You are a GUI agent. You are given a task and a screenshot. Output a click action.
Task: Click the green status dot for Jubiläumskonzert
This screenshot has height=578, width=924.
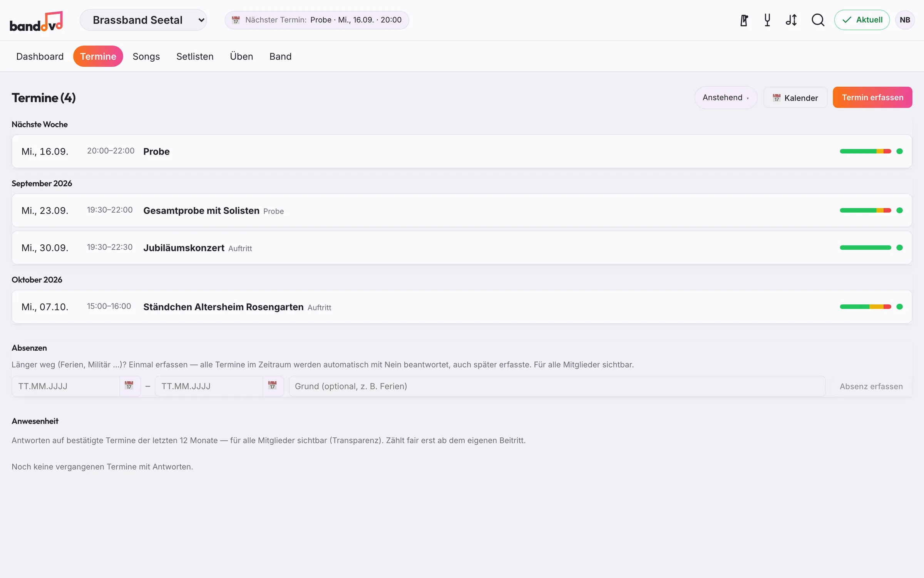coord(899,247)
